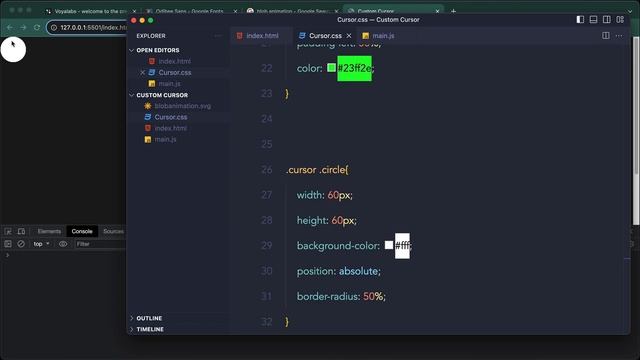The width and height of the screenshot is (640, 360).
Task: Open customize layout icon in title bar
Action: pyautogui.click(x=620, y=20)
